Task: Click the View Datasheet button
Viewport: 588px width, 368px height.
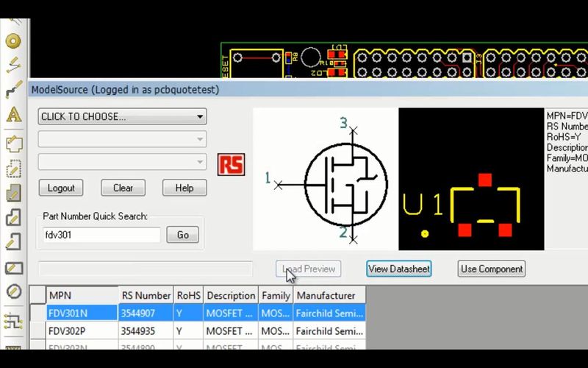Action: tap(399, 269)
